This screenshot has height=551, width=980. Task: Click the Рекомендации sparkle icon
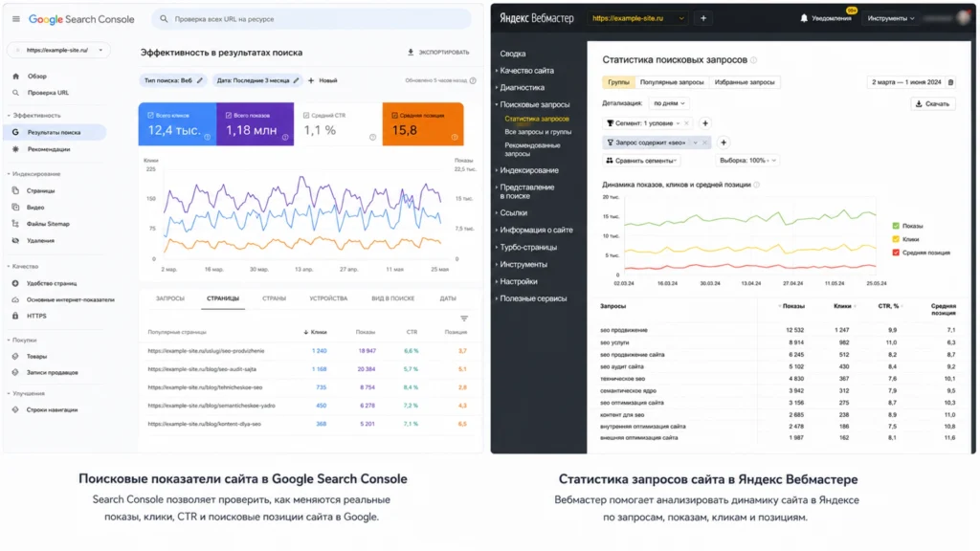click(15, 149)
